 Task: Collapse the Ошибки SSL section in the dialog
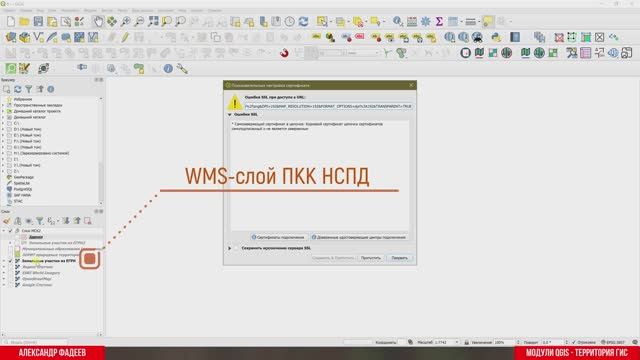(x=229, y=115)
